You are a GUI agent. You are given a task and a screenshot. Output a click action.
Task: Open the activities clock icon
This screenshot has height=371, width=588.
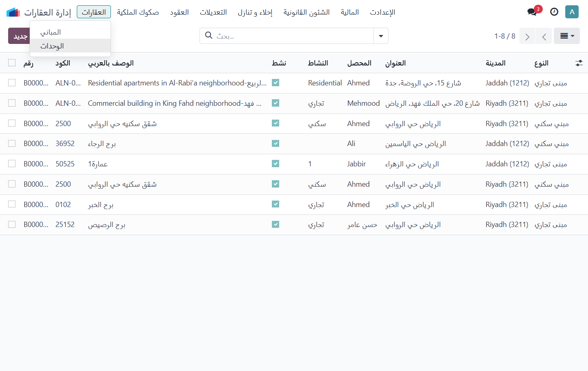pos(554,12)
